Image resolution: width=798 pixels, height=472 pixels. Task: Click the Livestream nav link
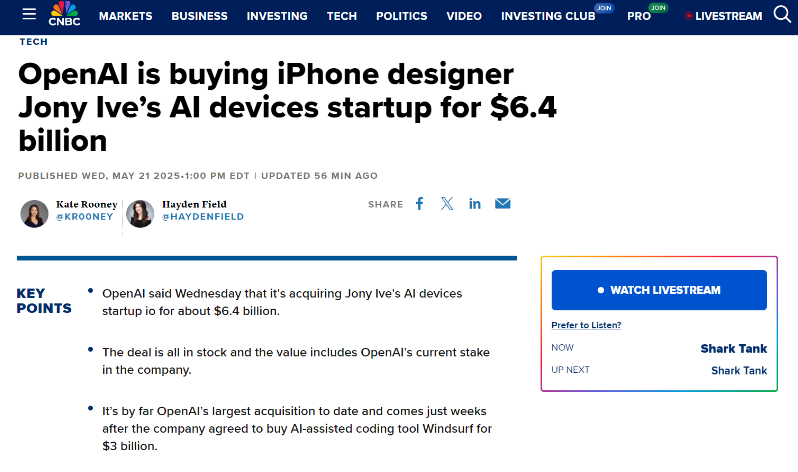pyautogui.click(x=725, y=17)
